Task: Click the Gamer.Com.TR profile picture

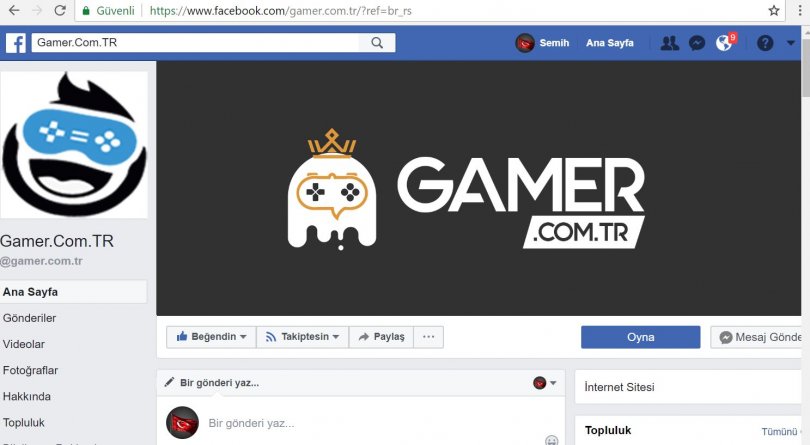Action: (74, 144)
